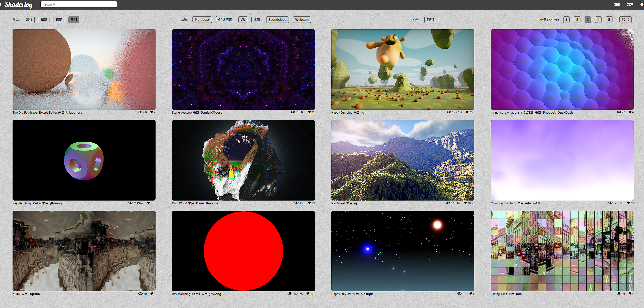The image size is (644, 308).
Task: Switch the view to 幻灯片 mode
Action: (431, 20)
